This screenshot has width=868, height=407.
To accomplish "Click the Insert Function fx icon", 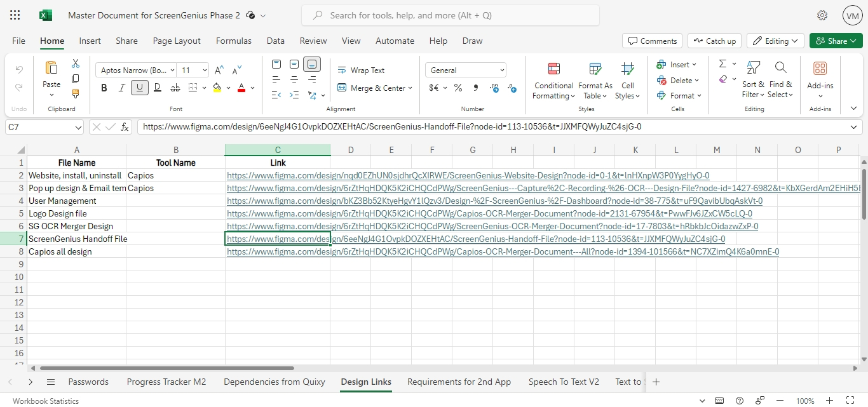I will [x=125, y=127].
